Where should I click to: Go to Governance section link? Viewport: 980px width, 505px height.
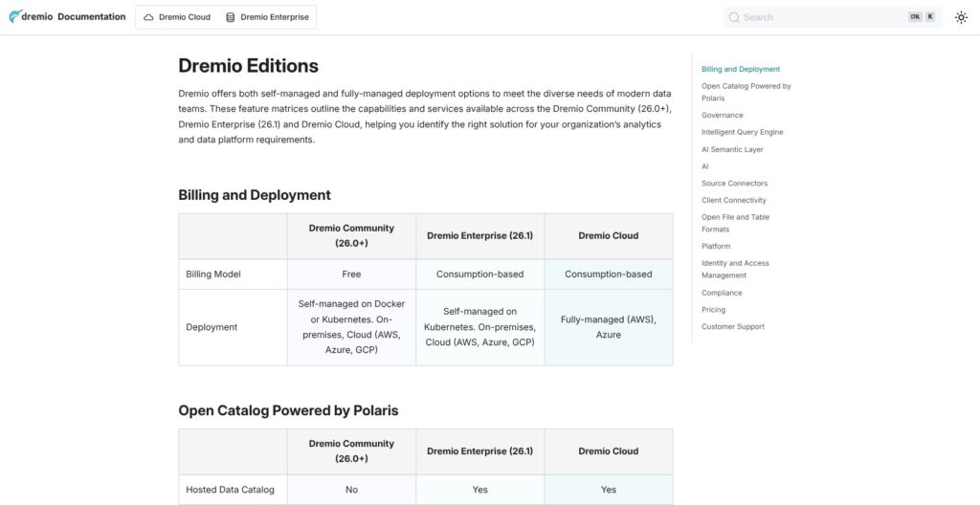pyautogui.click(x=722, y=115)
